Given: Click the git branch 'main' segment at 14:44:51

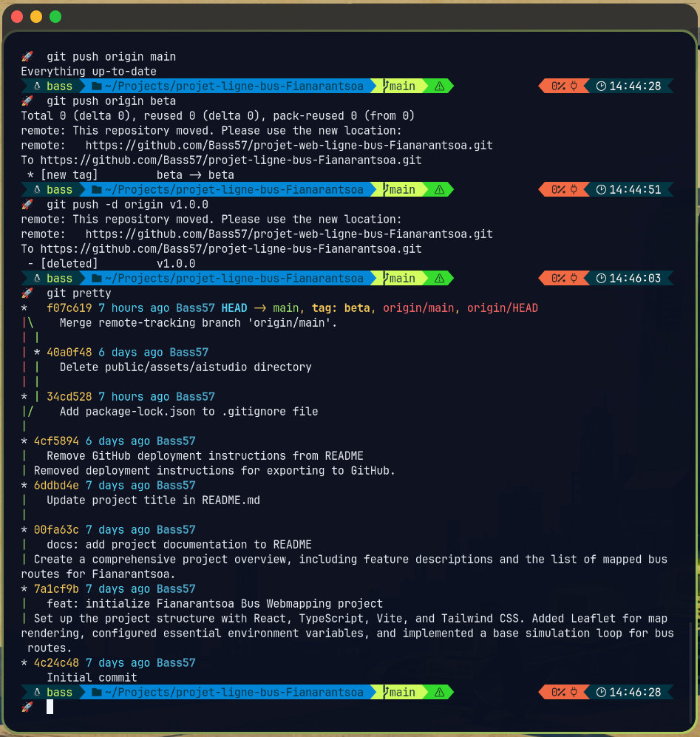Looking at the screenshot, I should point(400,189).
